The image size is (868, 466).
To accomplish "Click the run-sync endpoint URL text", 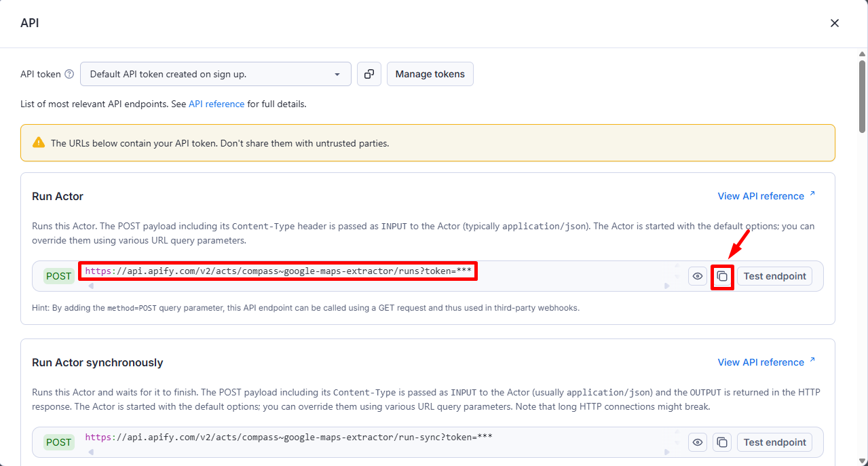I will pyautogui.click(x=288, y=438).
